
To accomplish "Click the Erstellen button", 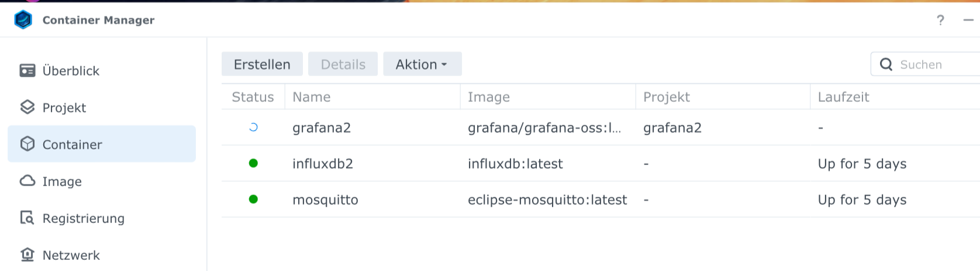I will point(262,64).
